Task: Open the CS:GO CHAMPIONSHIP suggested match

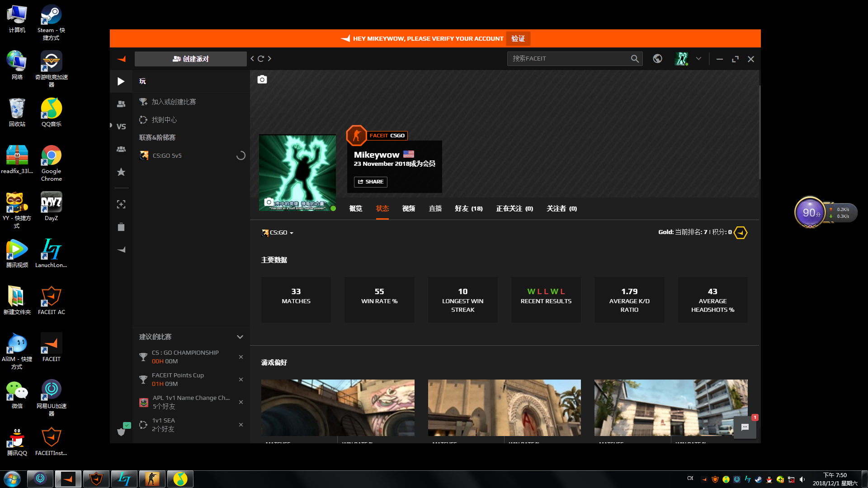Action: click(185, 357)
